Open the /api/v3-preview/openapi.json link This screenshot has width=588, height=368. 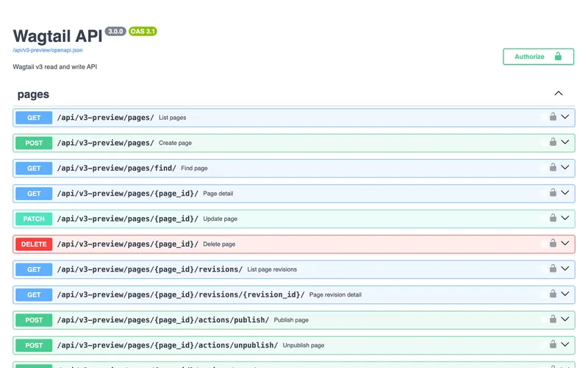(48, 50)
